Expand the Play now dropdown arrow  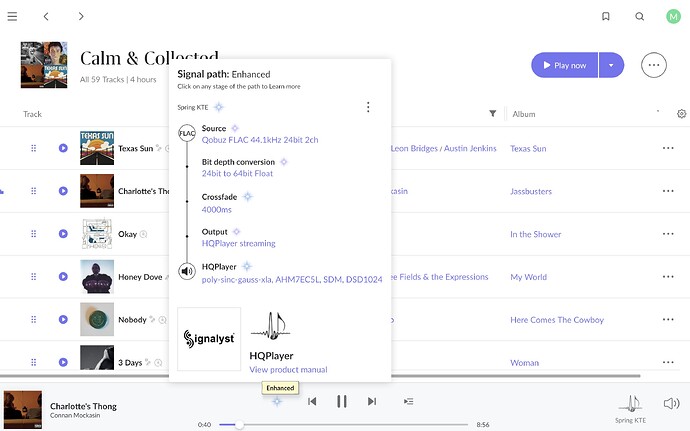611,65
